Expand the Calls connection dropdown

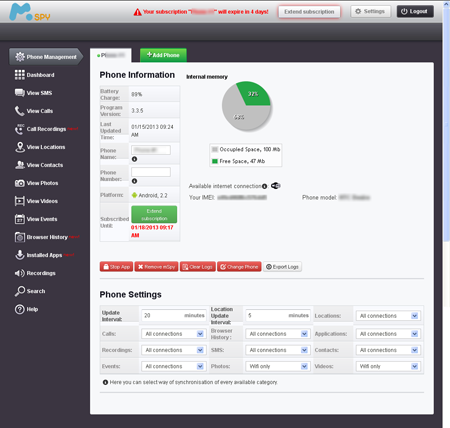tap(174, 334)
